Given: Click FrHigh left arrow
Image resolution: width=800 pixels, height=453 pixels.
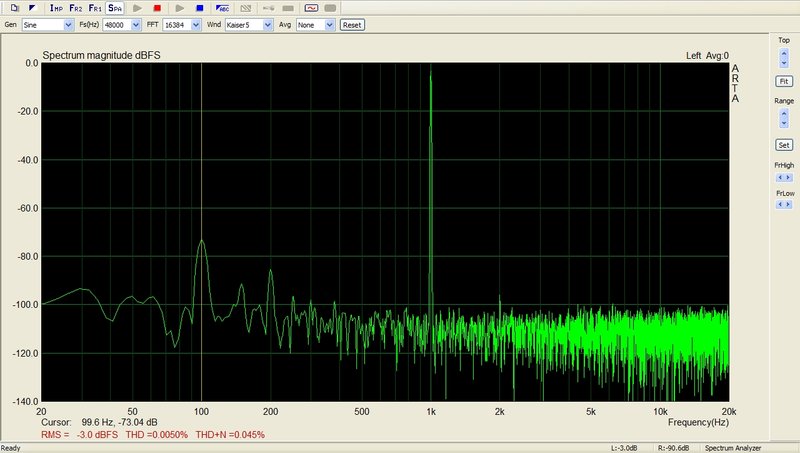Looking at the screenshot, I should (780, 178).
